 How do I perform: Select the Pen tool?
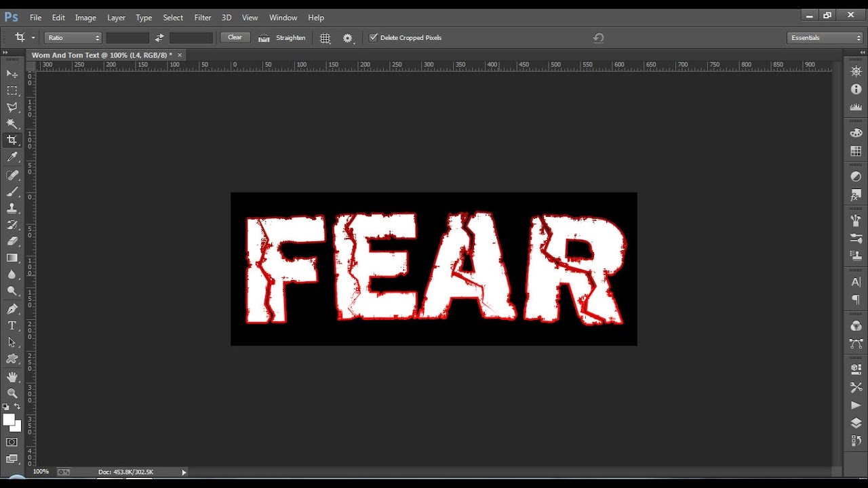click(x=12, y=309)
